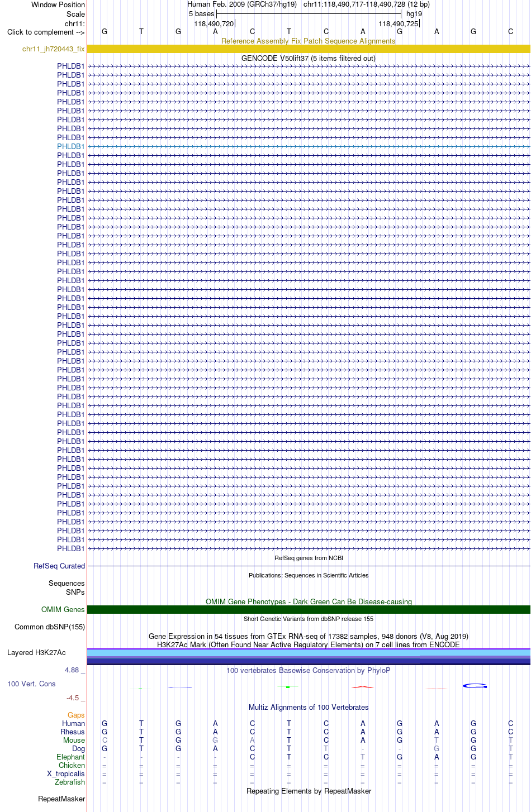Click the Sequences subtrack label
Image resolution: width=531 pixels, height=812 pixels.
pyautogui.click(x=67, y=583)
